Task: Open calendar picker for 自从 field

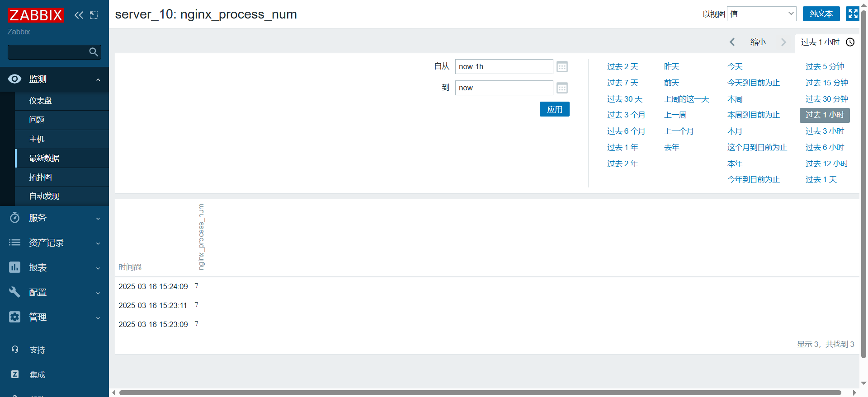Action: tap(562, 67)
